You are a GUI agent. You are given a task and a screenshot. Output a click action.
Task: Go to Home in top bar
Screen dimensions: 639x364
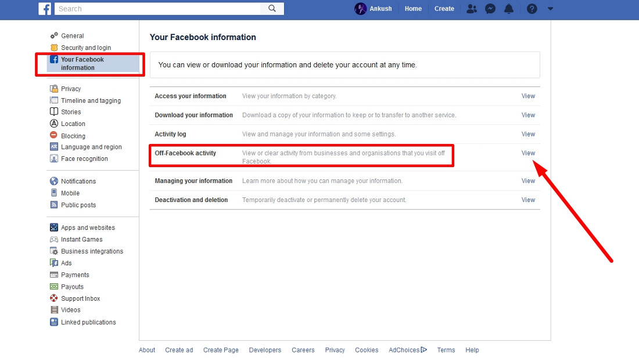[413, 9]
